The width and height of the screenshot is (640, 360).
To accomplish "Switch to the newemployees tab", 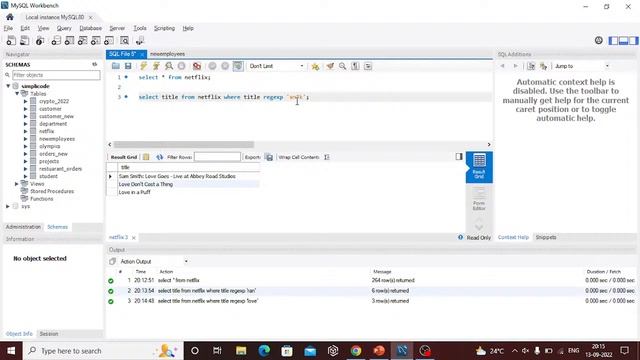I will pos(167,54).
